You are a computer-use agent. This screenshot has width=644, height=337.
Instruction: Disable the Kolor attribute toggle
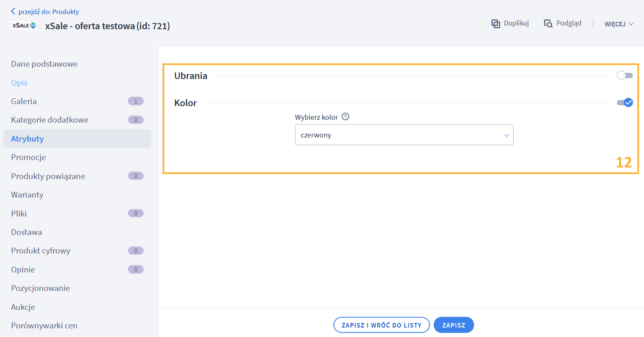coord(624,102)
